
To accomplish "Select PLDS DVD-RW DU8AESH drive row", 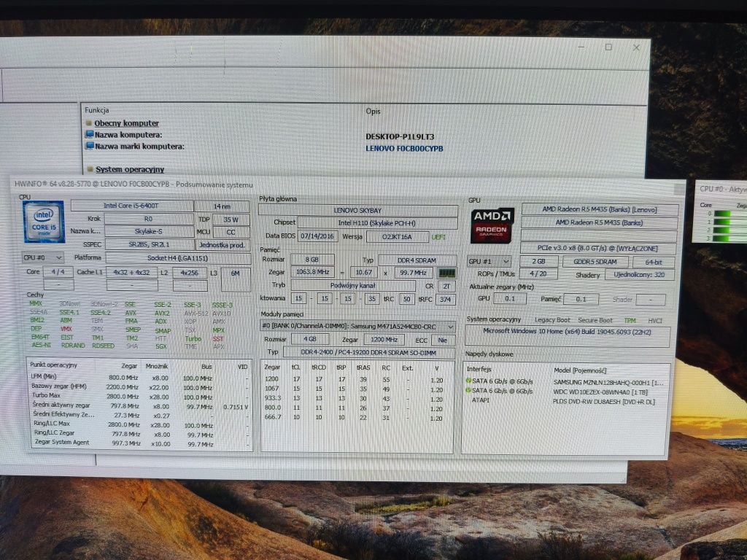I will 565,401.
